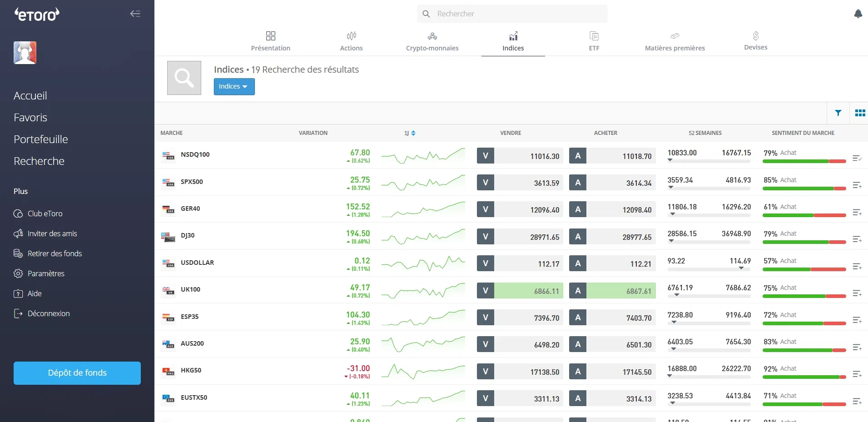The width and height of the screenshot is (868, 422).
Task: Add AUS200 to watchlist icon
Action: tap(857, 347)
